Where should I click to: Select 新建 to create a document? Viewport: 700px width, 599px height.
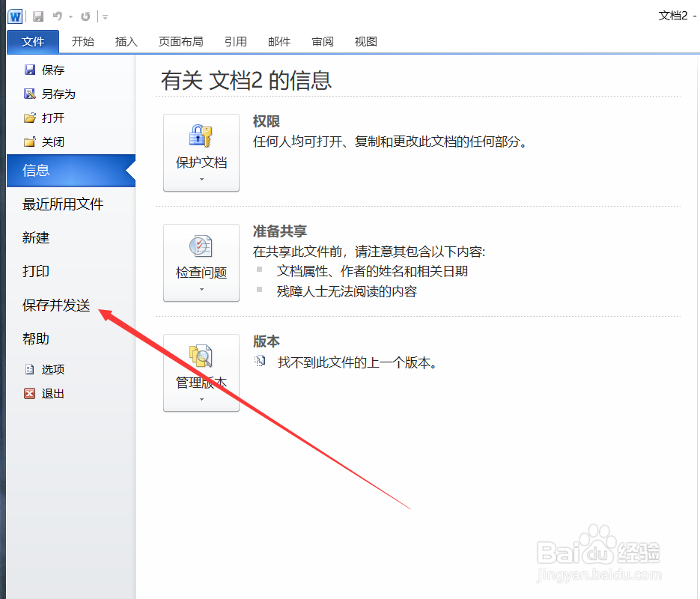click(x=36, y=237)
